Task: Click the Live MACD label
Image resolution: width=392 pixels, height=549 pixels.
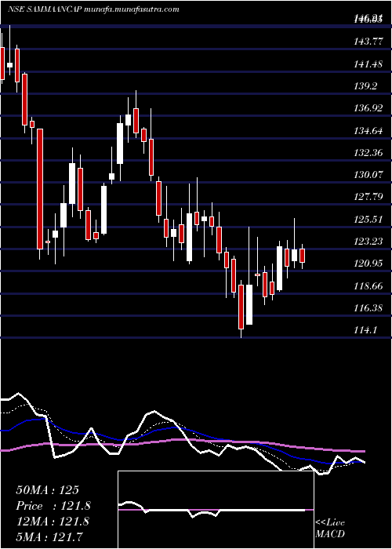Action: coord(330,529)
